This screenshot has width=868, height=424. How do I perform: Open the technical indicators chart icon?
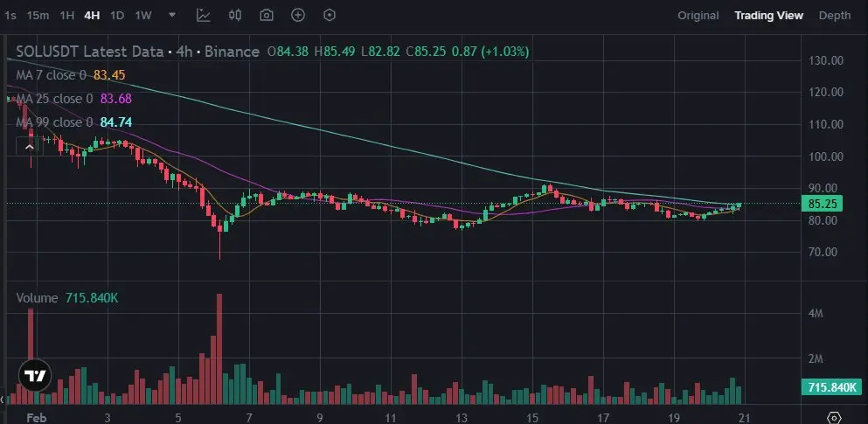click(203, 15)
